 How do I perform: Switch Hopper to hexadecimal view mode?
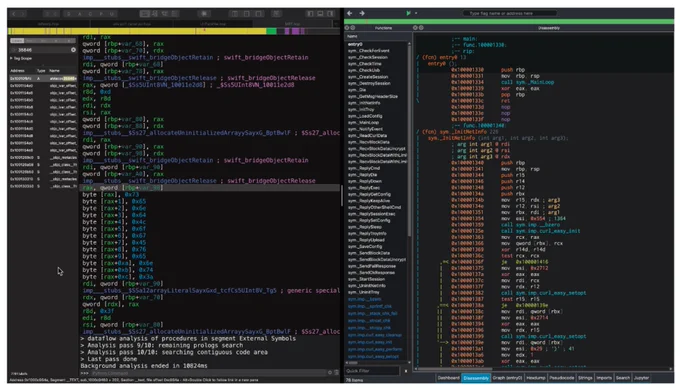tap(174, 14)
